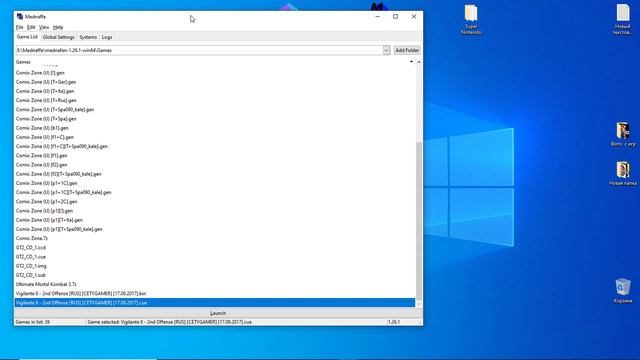This screenshot has width=640, height=360.
Task: Open the View menu
Action: click(x=44, y=27)
